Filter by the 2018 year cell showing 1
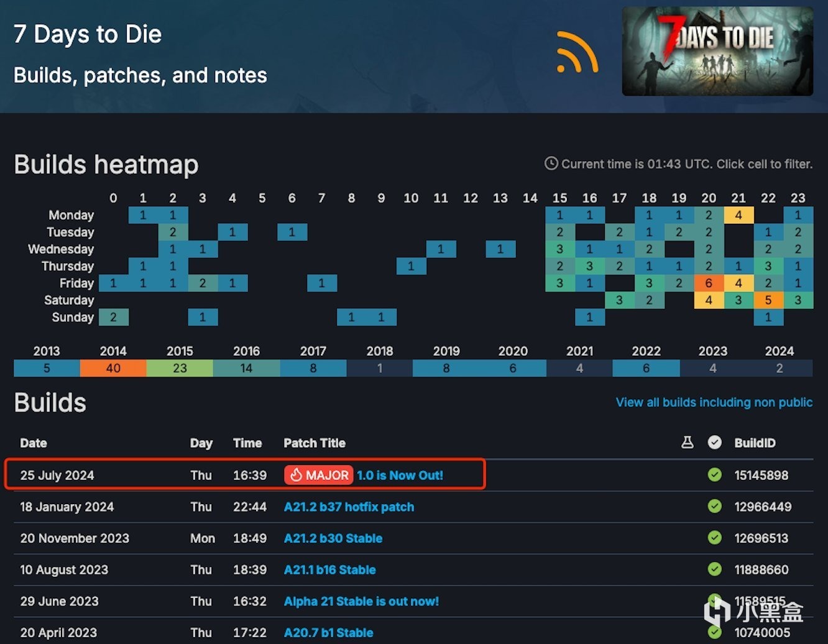 click(x=380, y=368)
